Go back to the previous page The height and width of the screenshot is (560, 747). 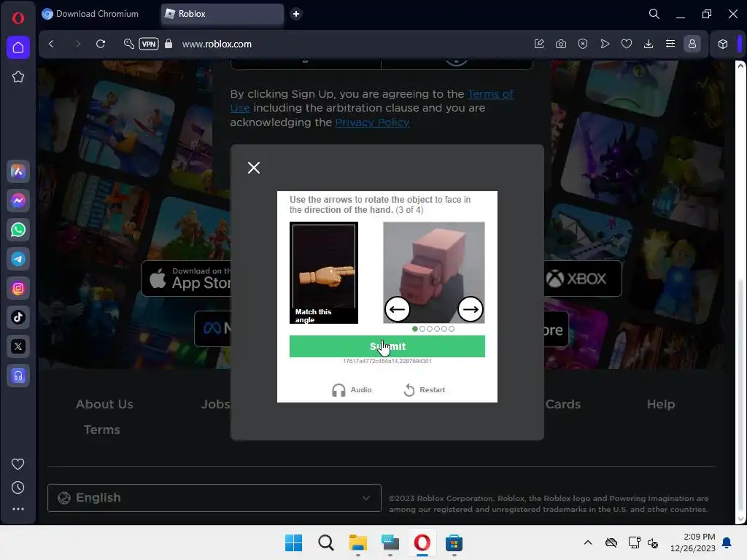52,44
